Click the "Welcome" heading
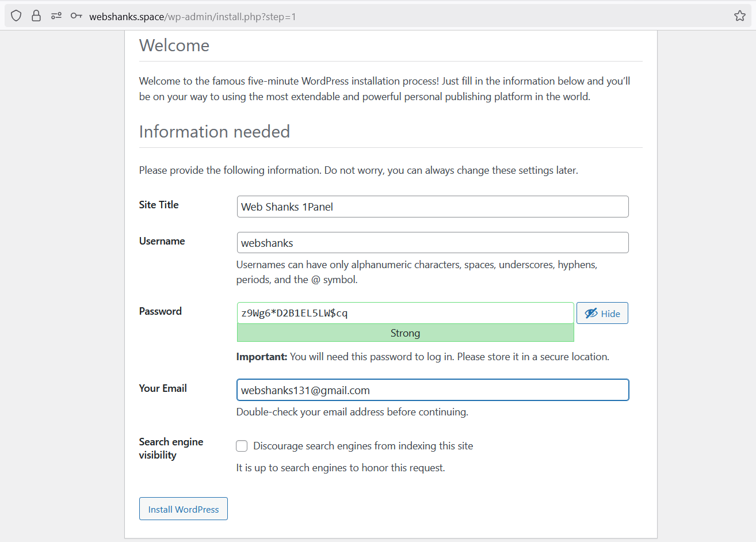756x542 pixels. [174, 45]
